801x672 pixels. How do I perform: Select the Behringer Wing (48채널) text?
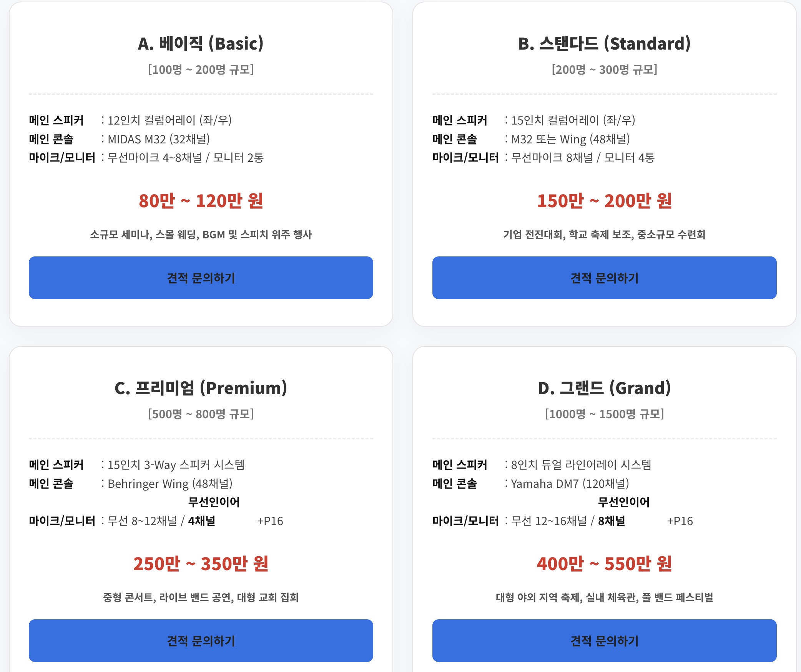point(170,484)
